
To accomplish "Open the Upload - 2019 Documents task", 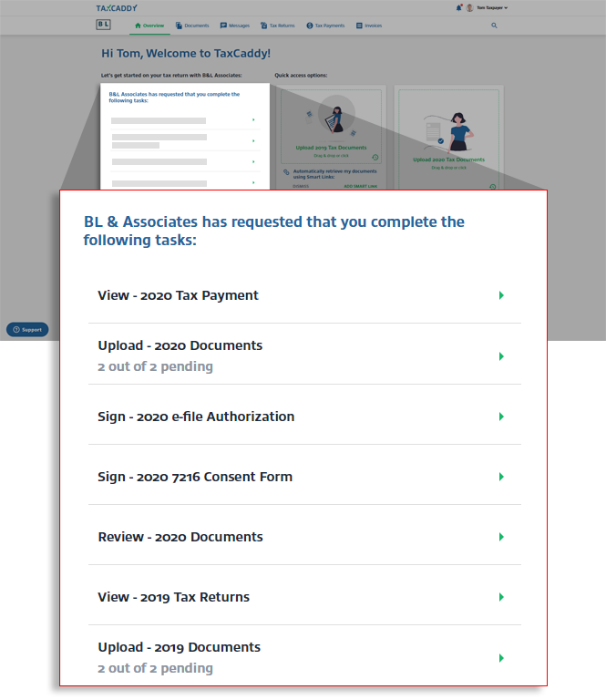I will (x=304, y=657).
